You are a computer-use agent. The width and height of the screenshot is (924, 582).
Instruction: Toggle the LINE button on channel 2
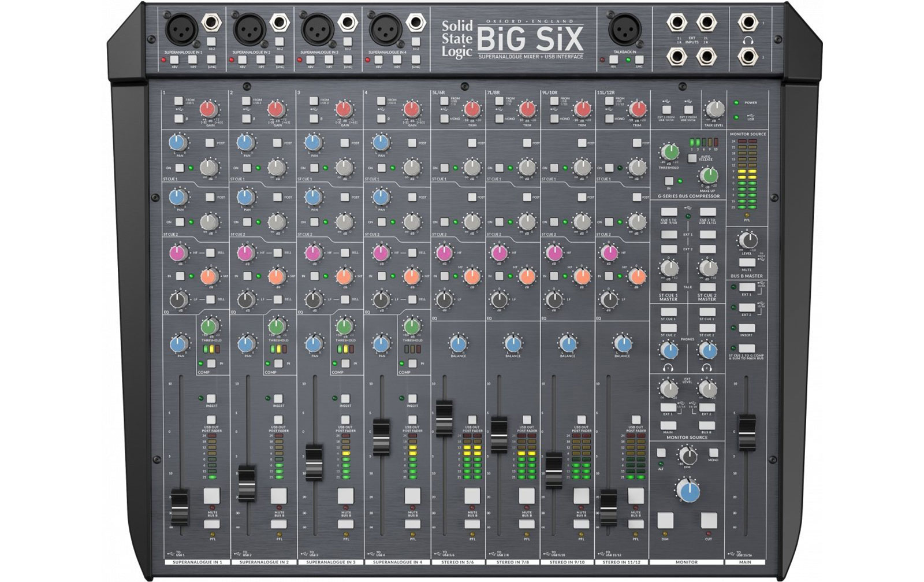279,60
